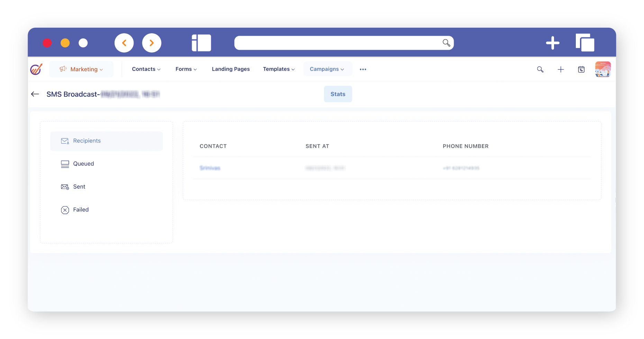644x339 pixels.
Task: Open the call log calendar icon
Action: pos(581,70)
